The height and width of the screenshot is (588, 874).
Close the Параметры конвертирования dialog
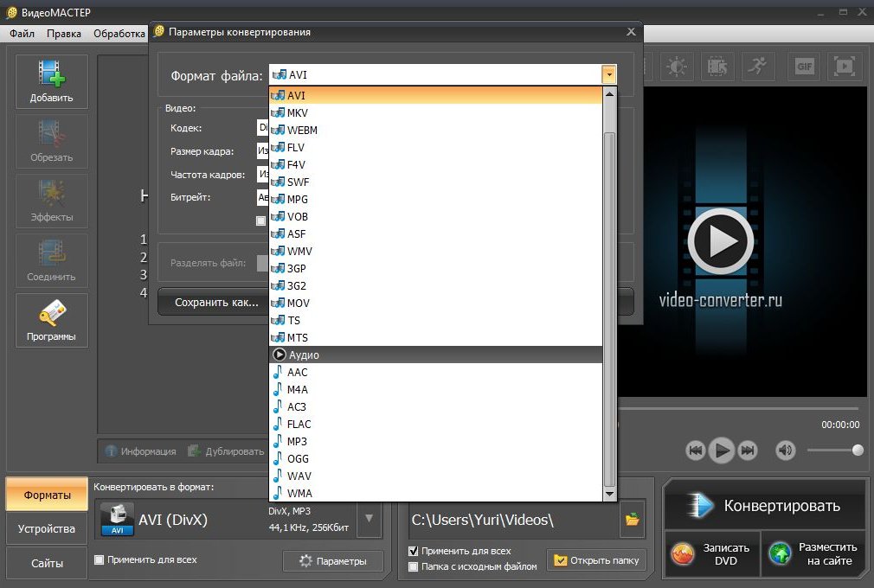pos(631,32)
